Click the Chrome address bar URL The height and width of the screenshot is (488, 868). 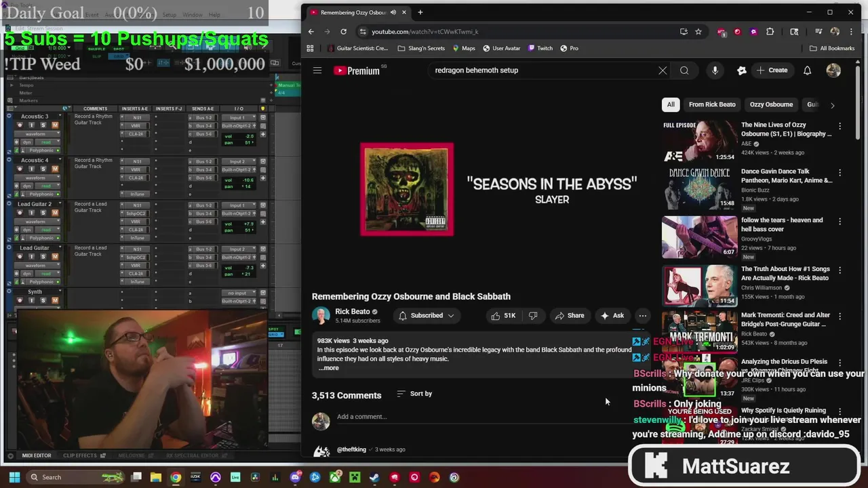(x=425, y=32)
